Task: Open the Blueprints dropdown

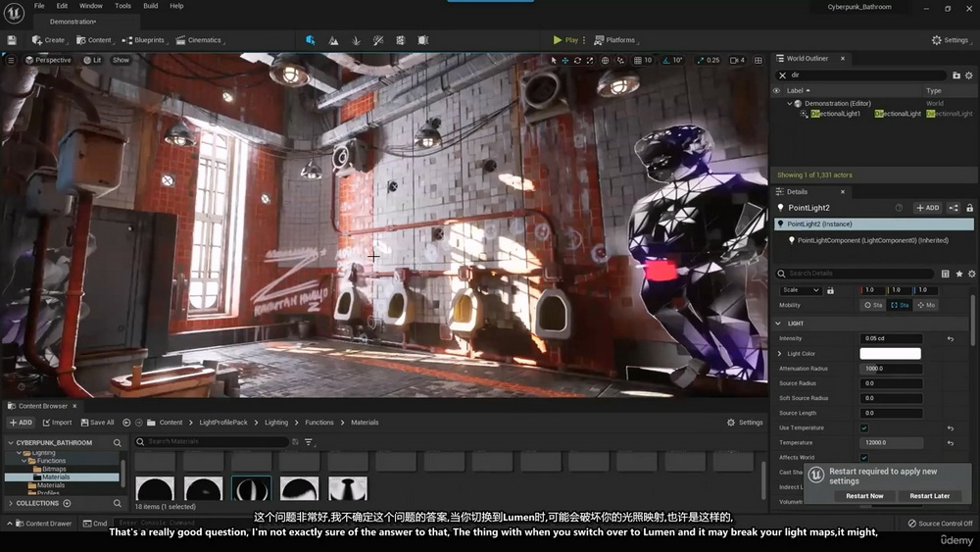Action: [x=144, y=40]
